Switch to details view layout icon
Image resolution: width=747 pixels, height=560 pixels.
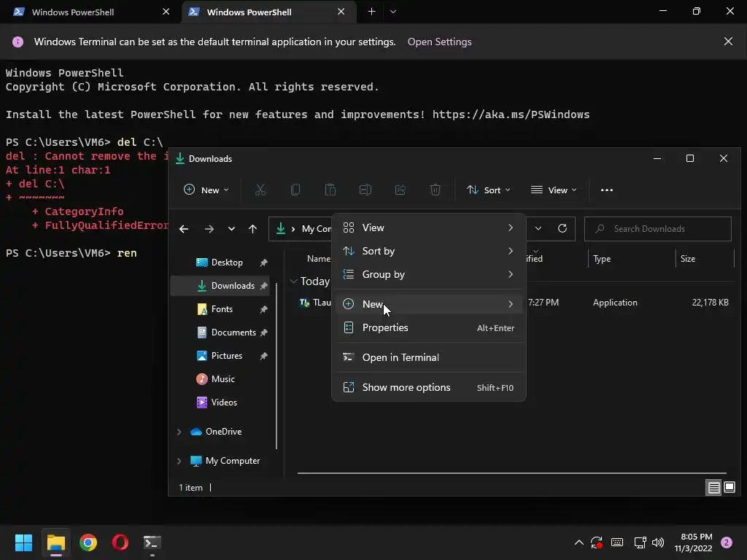point(713,487)
